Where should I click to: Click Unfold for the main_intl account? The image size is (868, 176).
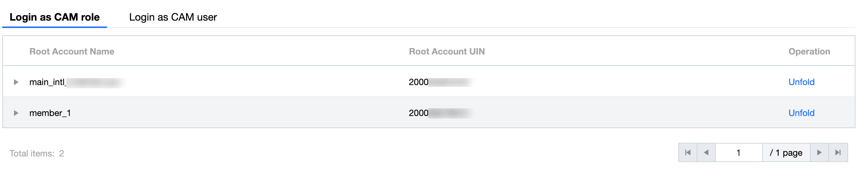point(801,82)
